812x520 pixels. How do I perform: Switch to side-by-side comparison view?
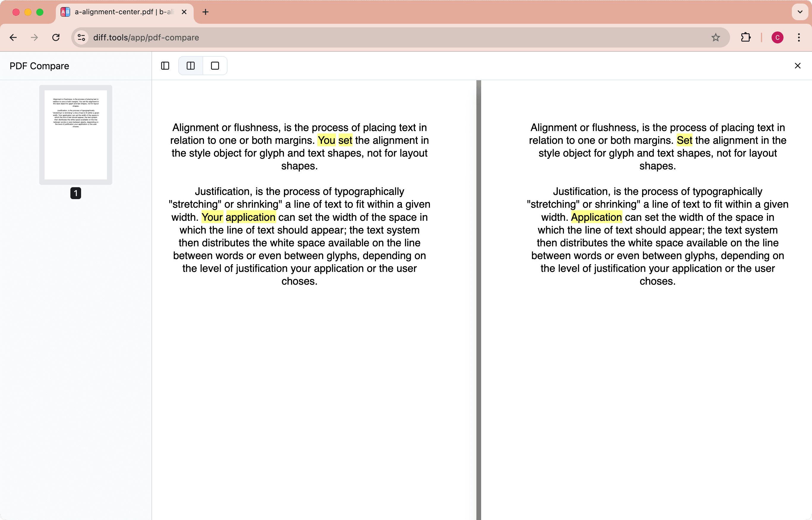(x=191, y=65)
